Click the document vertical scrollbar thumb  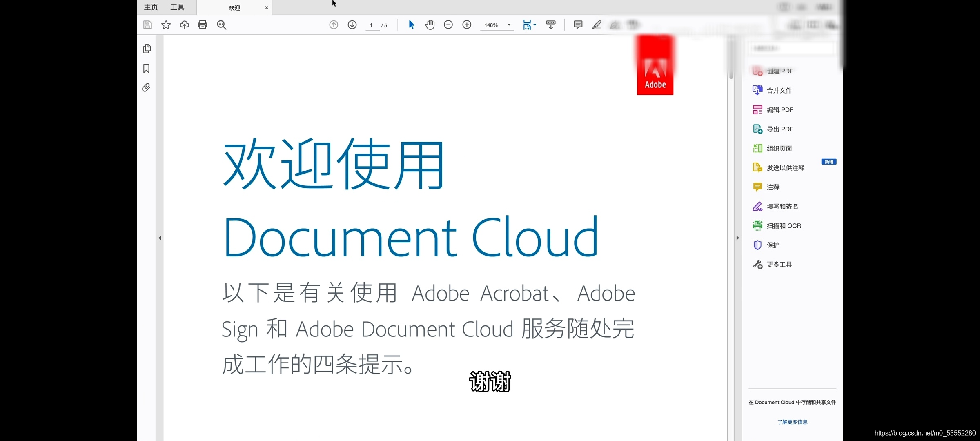pyautogui.click(x=731, y=58)
